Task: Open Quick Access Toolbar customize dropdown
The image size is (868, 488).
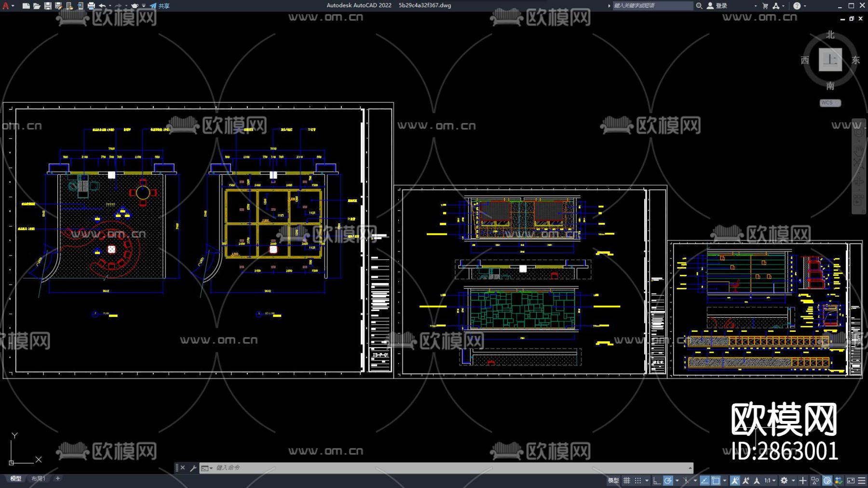Action: (x=144, y=6)
